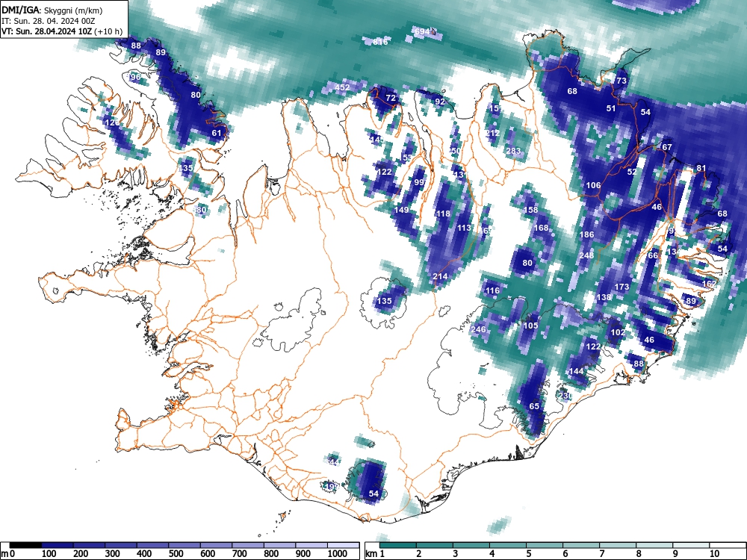The image size is (747, 560).
Task: Select the value 283 on the map
Action: point(514,151)
